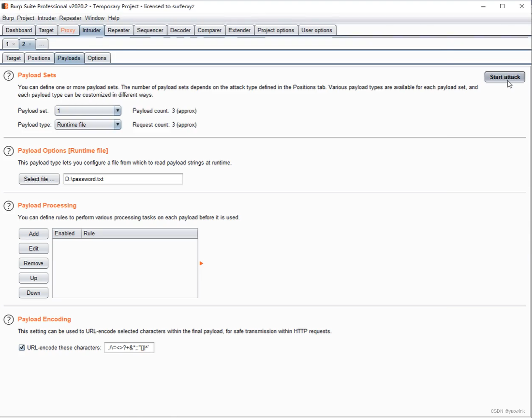Switch to the Proxy tab
Image resolution: width=532 pixels, height=418 pixels.
[x=68, y=30]
